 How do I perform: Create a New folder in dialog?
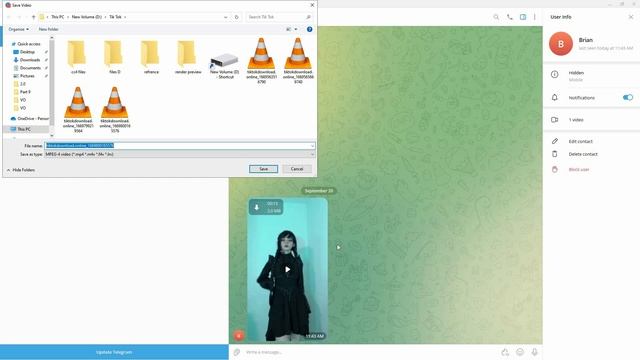[49, 29]
